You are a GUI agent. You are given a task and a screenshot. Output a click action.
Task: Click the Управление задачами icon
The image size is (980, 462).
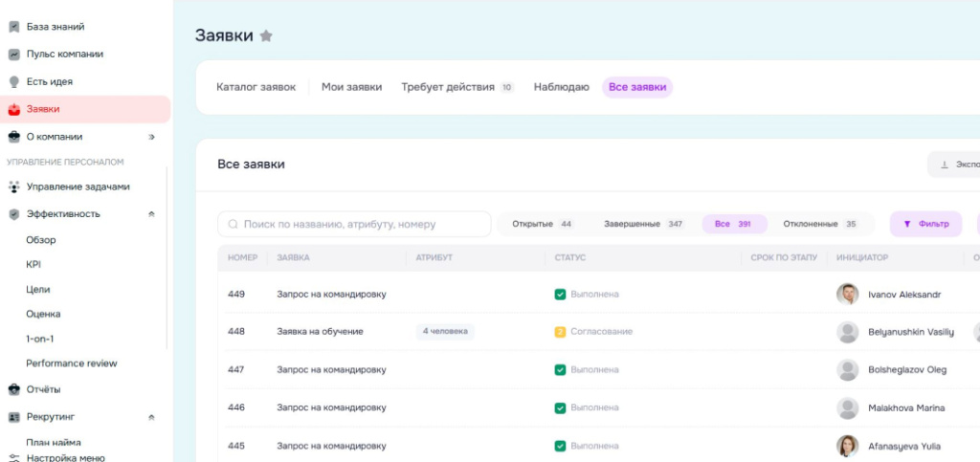pos(13,187)
